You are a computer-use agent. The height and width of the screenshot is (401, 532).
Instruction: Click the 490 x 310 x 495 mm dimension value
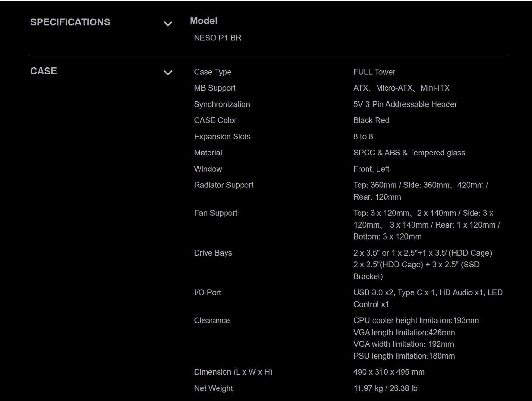389,372
